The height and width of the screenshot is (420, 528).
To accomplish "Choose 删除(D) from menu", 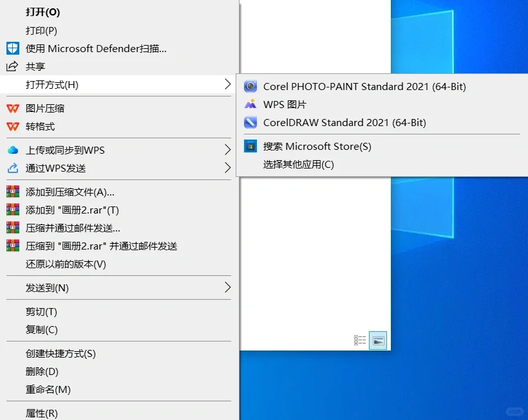I will point(119,371).
